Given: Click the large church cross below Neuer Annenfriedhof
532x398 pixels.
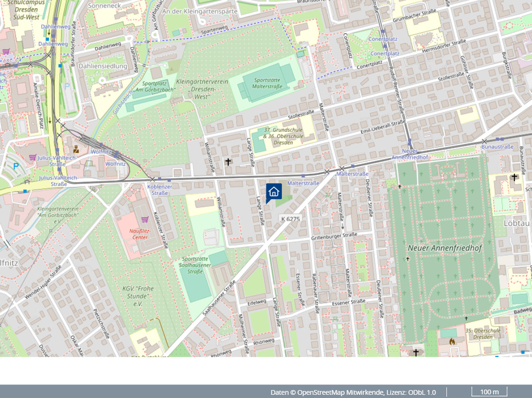Looking at the screenshot, I should [x=416, y=352].
